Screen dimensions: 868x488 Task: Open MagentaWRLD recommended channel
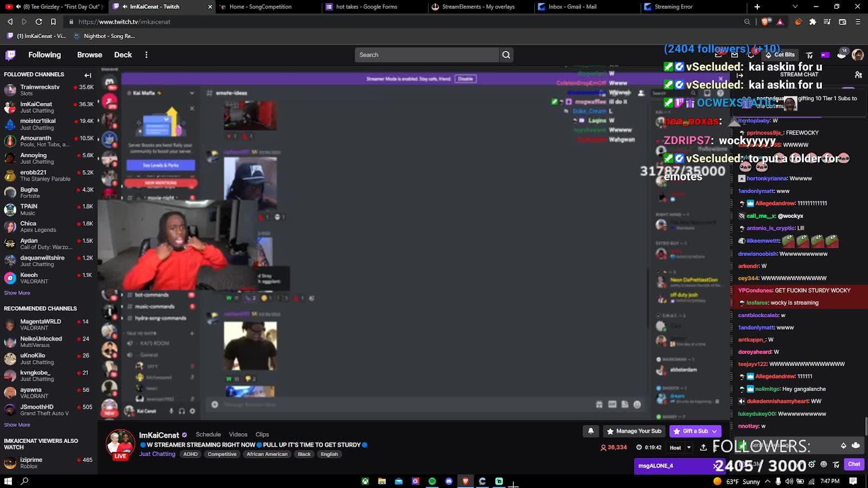tap(49, 325)
